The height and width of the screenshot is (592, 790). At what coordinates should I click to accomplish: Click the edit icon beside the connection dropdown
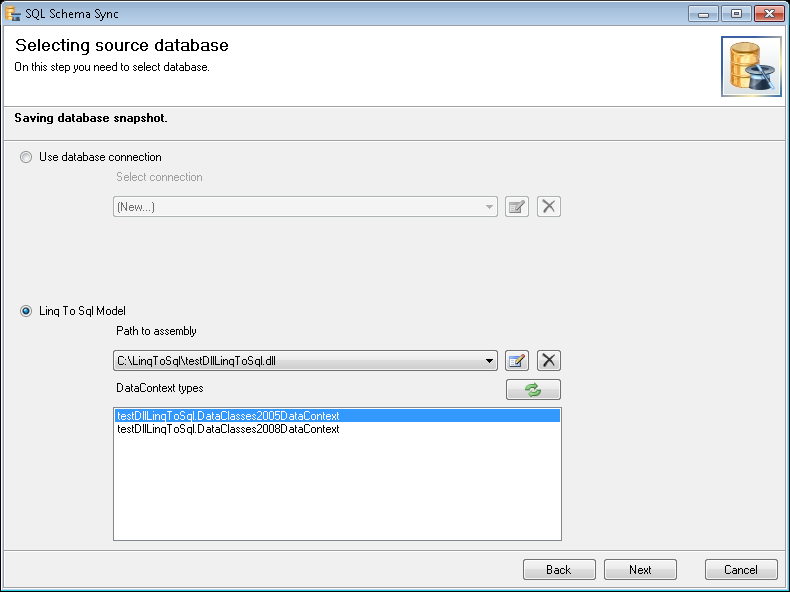[517, 207]
